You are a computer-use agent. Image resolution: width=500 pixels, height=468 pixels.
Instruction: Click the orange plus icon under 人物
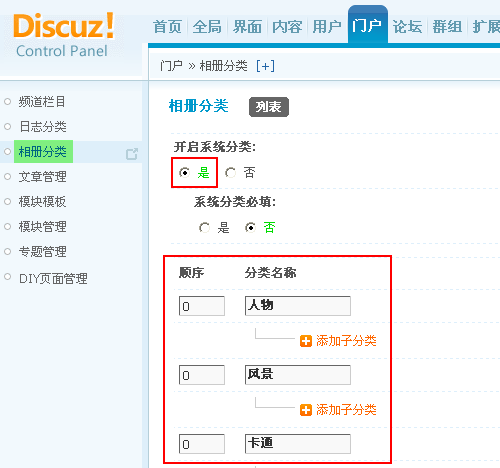(306, 341)
